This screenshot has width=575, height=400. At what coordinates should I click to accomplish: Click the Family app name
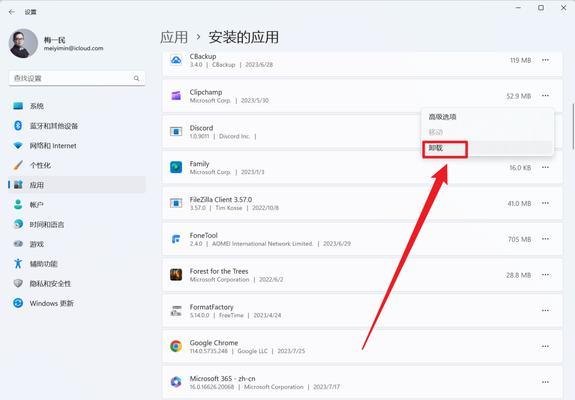(x=199, y=164)
